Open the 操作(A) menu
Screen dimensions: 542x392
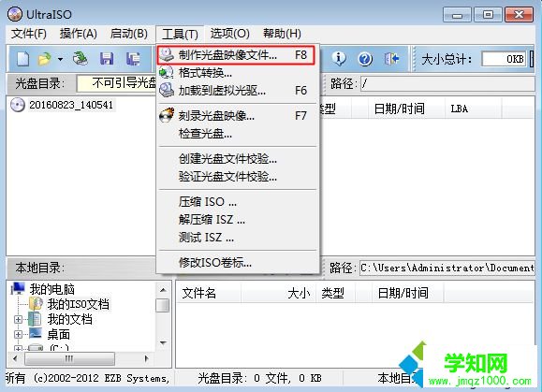(x=78, y=34)
